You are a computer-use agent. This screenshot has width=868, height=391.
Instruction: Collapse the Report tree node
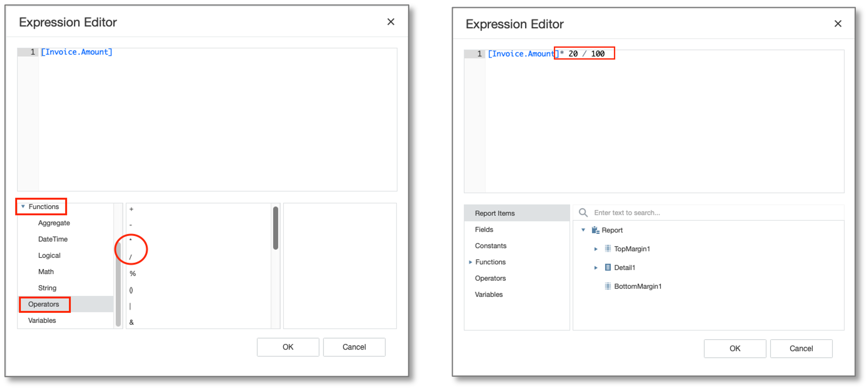pos(584,230)
